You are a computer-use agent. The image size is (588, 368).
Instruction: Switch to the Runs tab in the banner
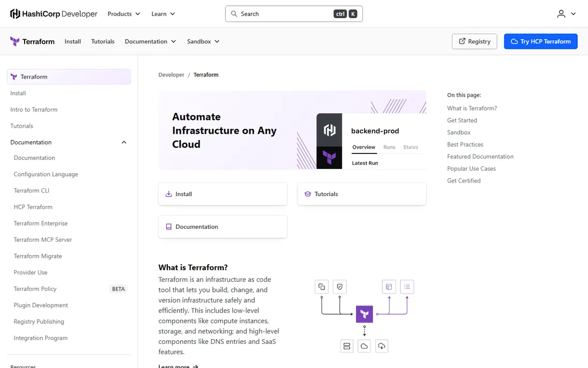(389, 147)
